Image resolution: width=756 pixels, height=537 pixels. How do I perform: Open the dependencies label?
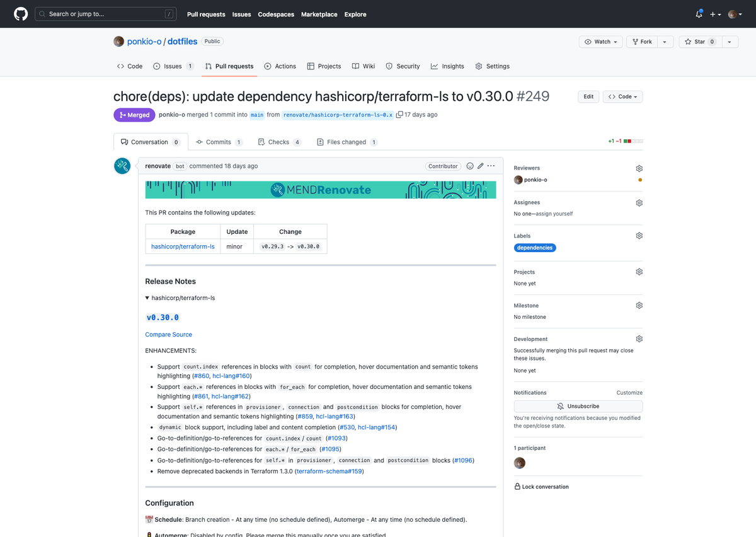(535, 248)
